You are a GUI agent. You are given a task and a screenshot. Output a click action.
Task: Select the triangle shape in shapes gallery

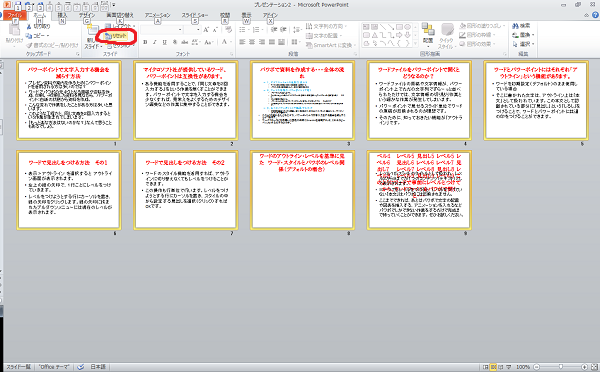(375, 35)
